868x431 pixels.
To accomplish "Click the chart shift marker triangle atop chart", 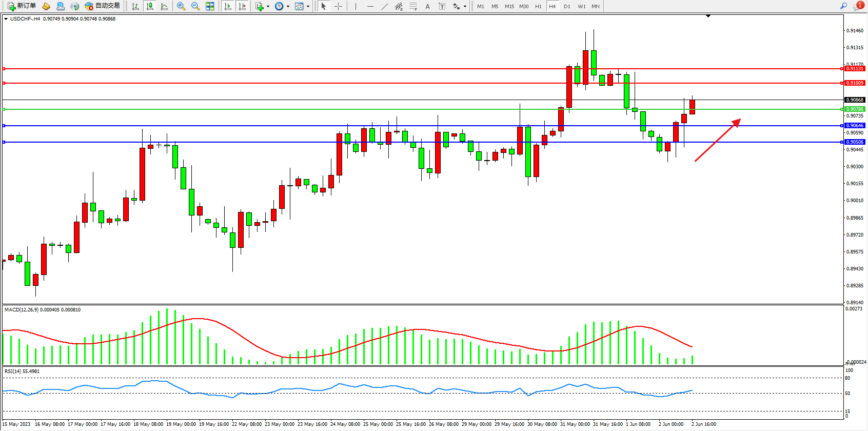I will (708, 16).
